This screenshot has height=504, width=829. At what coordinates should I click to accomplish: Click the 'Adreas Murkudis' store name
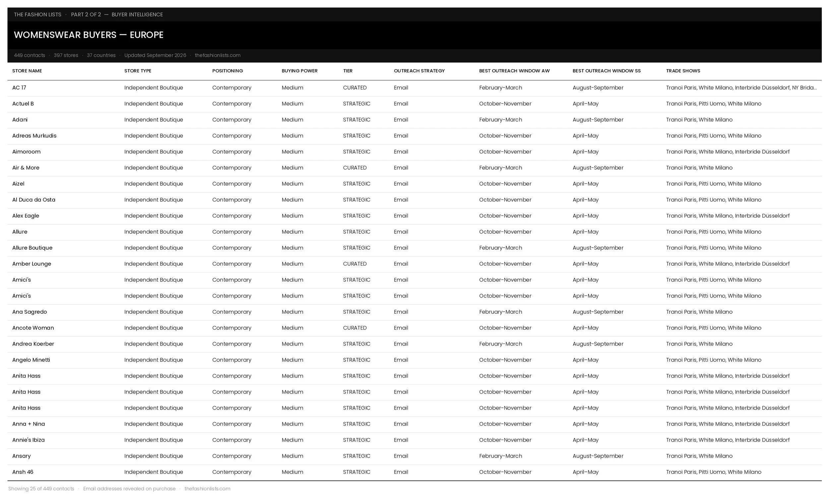[x=34, y=136]
